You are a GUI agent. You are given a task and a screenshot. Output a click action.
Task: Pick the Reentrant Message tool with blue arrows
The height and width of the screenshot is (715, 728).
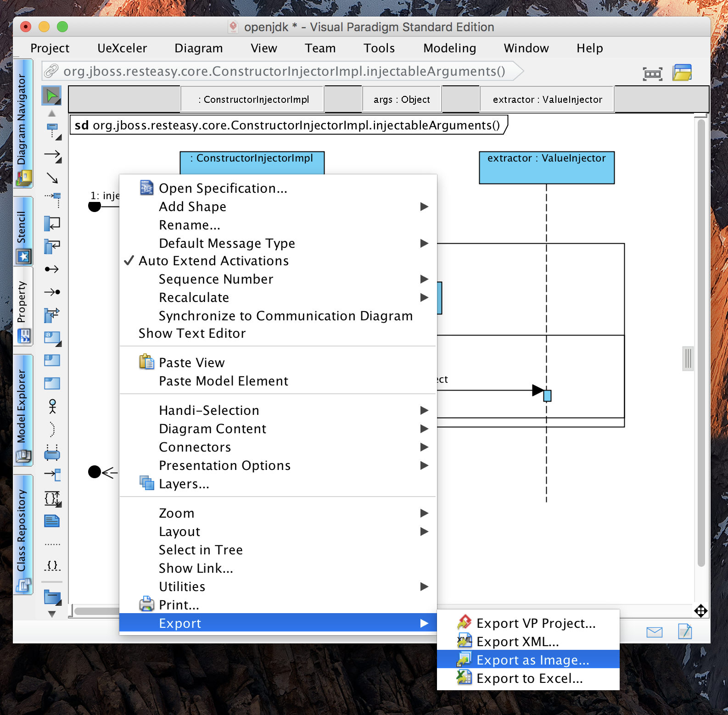[52, 315]
